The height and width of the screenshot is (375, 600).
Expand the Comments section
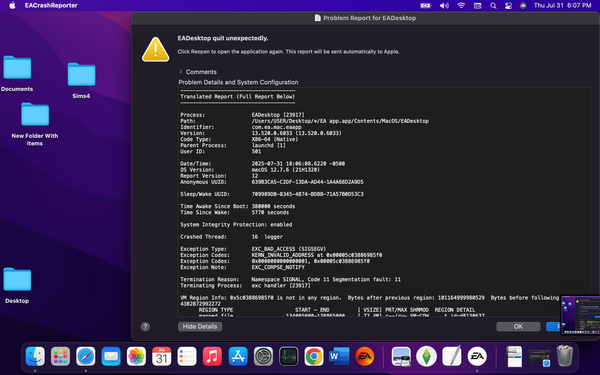(181, 72)
